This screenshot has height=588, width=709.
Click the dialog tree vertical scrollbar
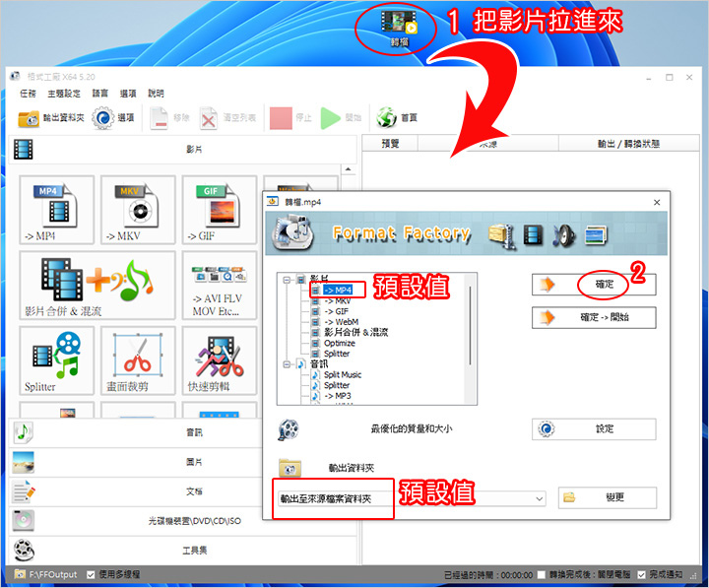pyautogui.click(x=471, y=326)
